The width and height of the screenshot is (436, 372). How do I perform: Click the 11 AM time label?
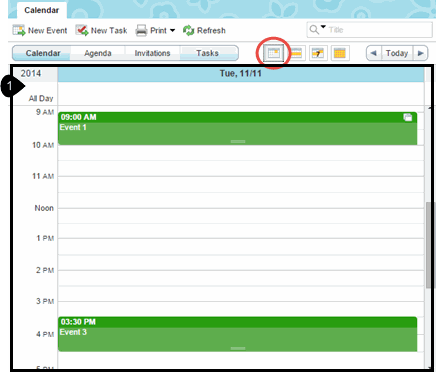(x=43, y=176)
